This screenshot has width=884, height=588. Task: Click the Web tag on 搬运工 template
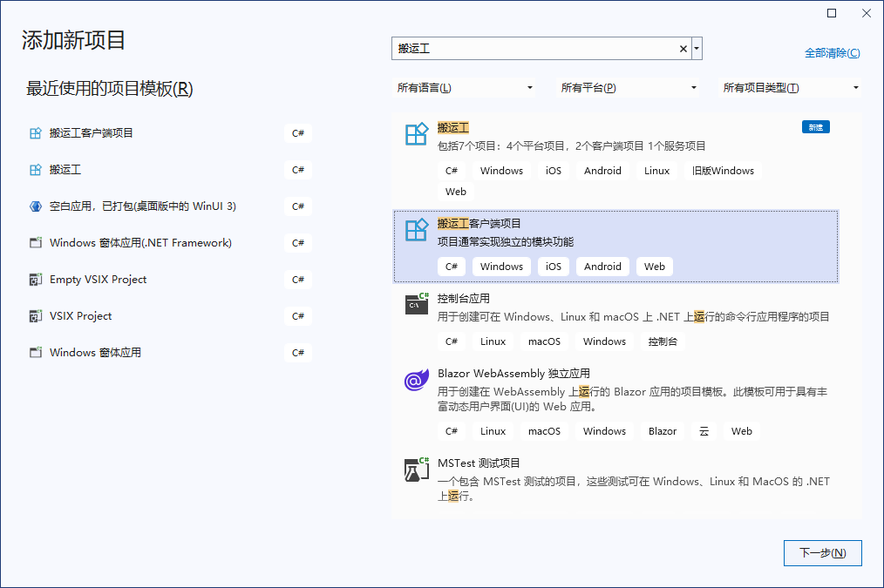[x=456, y=192]
